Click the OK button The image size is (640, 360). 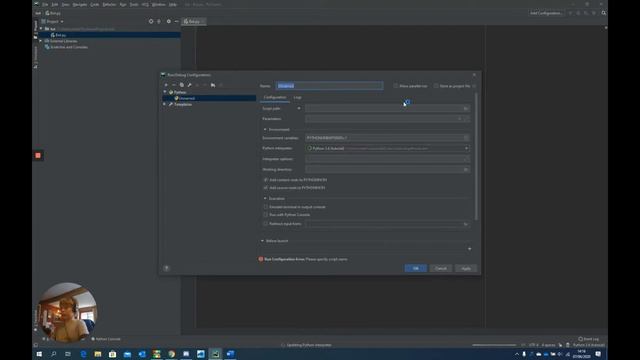tap(416, 268)
